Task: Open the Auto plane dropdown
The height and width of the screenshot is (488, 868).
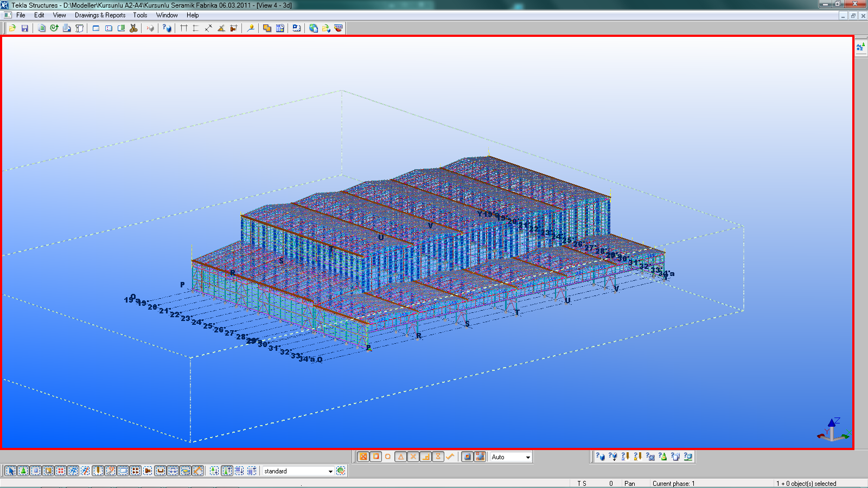Action: point(527,457)
